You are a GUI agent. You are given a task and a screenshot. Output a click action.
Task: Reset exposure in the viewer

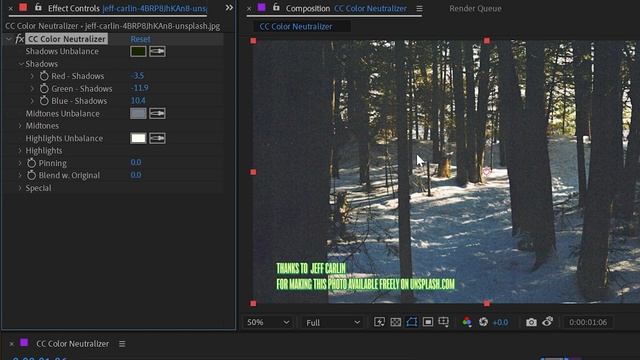click(483, 322)
